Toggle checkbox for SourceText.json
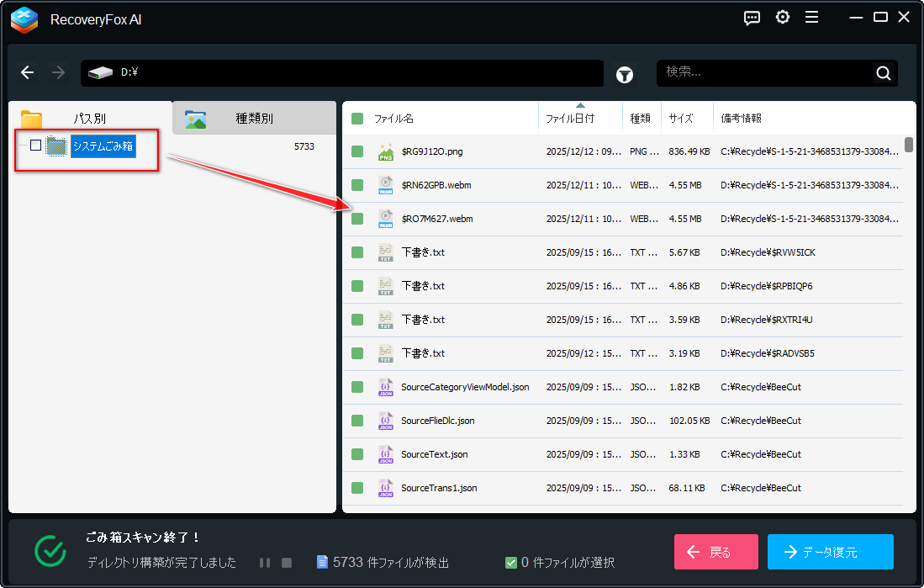 [357, 454]
